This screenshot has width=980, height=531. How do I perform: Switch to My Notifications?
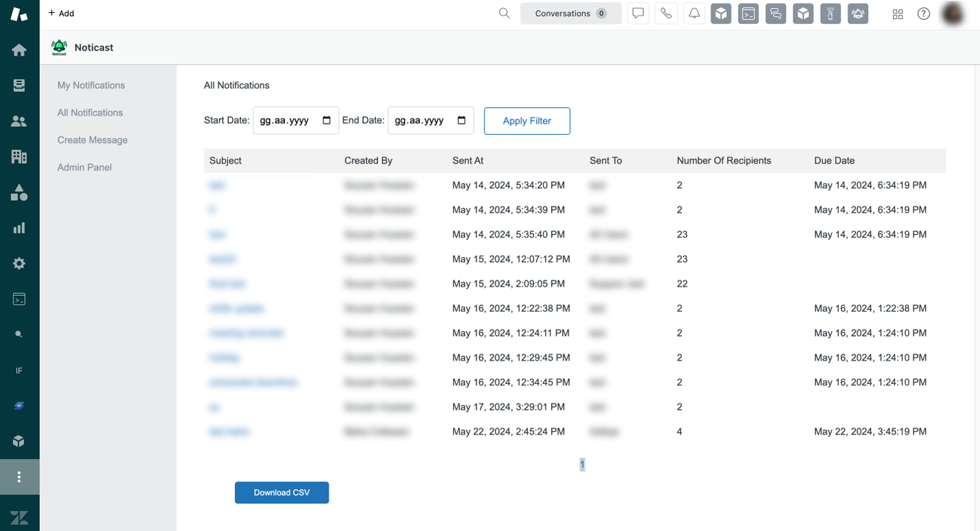90,85
